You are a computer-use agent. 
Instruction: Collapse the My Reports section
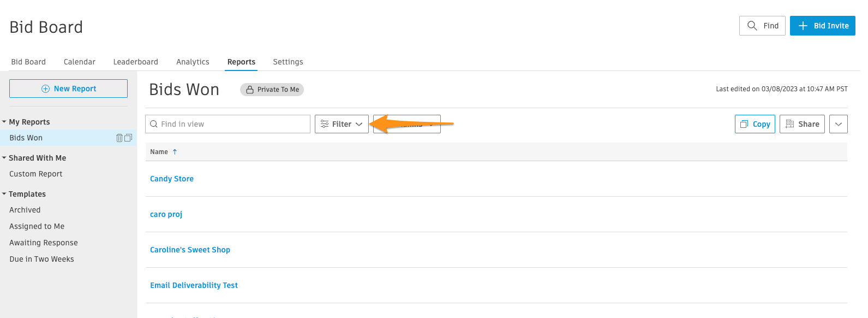(x=4, y=122)
